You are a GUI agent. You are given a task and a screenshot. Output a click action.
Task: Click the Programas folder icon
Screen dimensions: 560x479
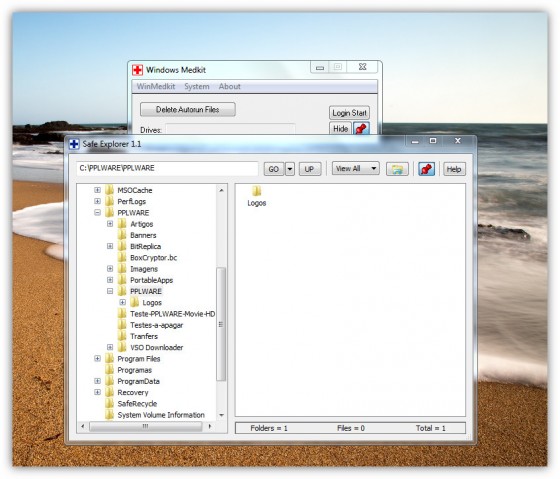click(110, 370)
